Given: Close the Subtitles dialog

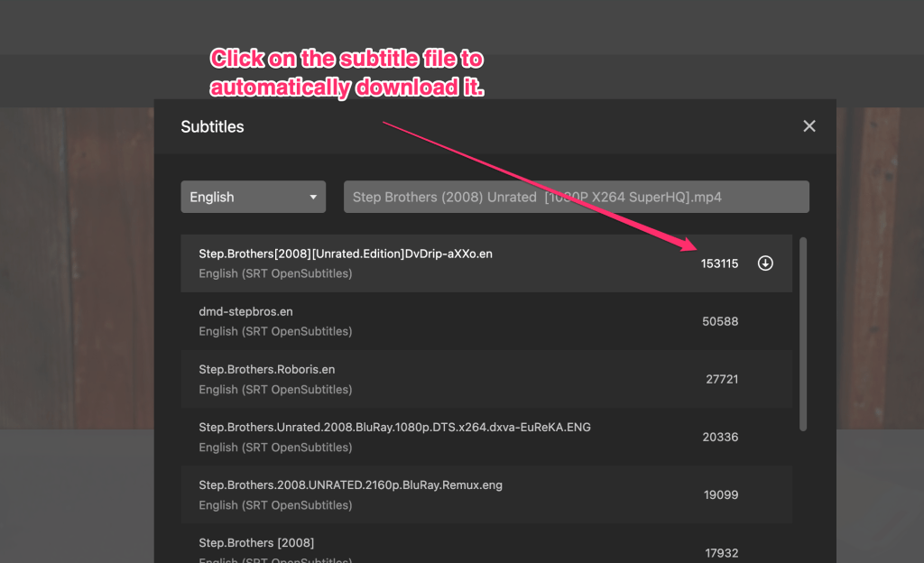Looking at the screenshot, I should (808, 126).
